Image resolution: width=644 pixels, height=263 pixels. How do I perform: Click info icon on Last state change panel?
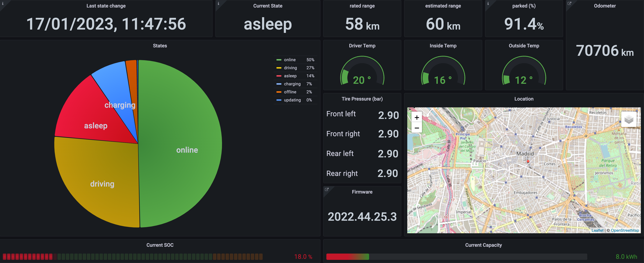[x=3, y=3]
